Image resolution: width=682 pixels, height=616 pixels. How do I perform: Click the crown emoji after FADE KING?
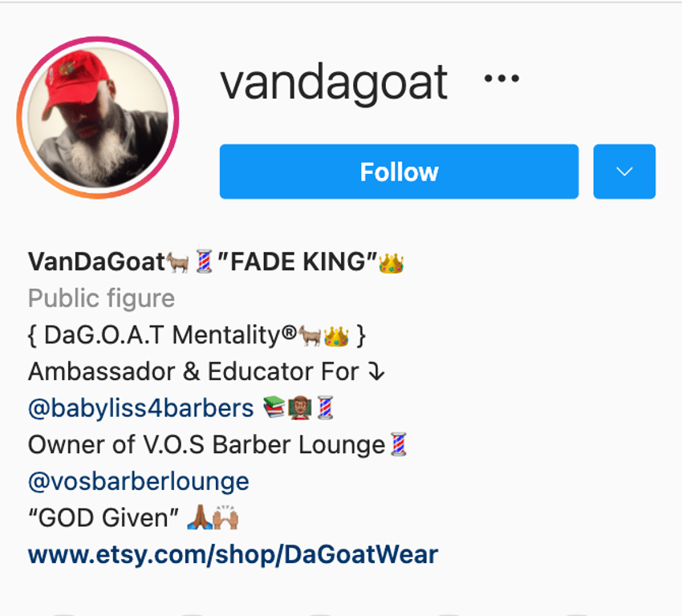click(x=391, y=262)
